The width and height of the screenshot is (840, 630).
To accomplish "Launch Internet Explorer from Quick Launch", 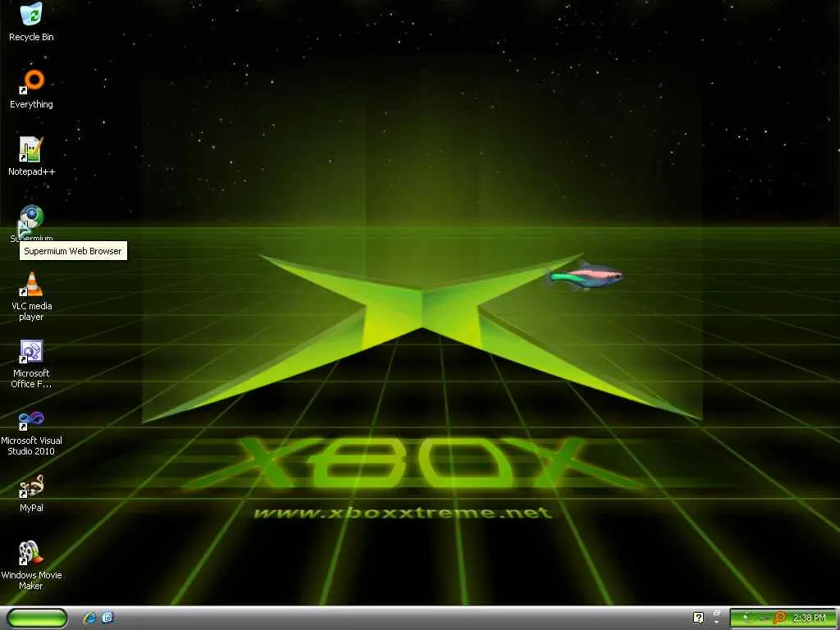I will pyautogui.click(x=89, y=618).
